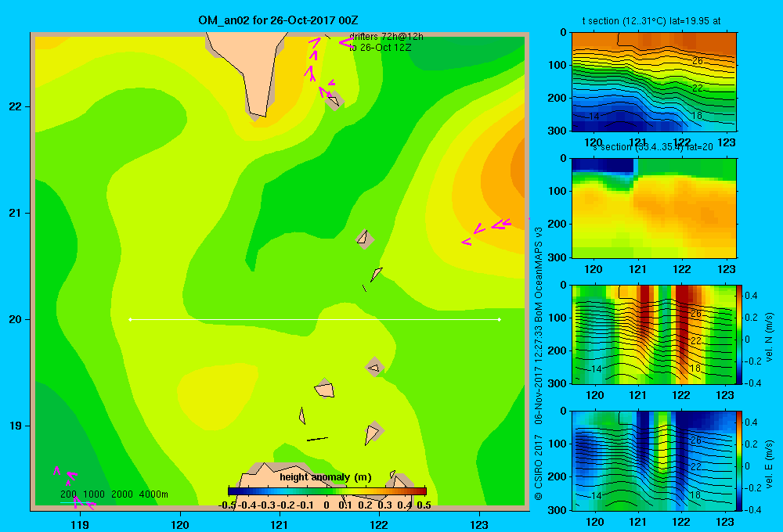783x532 pixels.
Task: Click the "-0.5" value on height anomaly scale
Action: pyautogui.click(x=227, y=505)
